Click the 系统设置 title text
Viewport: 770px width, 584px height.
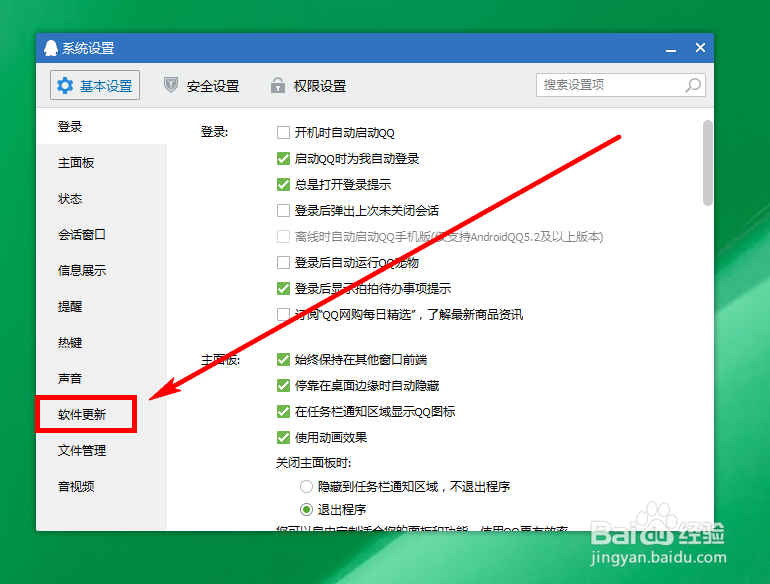pos(88,48)
